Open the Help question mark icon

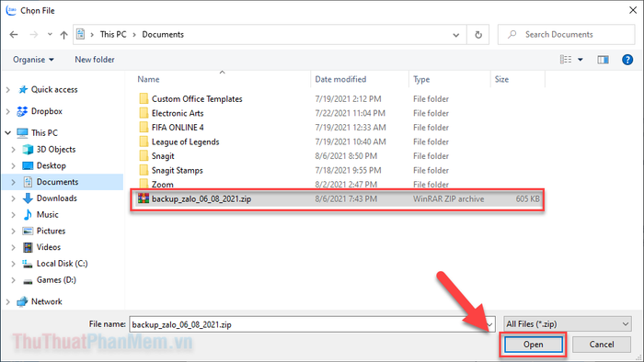tap(627, 60)
